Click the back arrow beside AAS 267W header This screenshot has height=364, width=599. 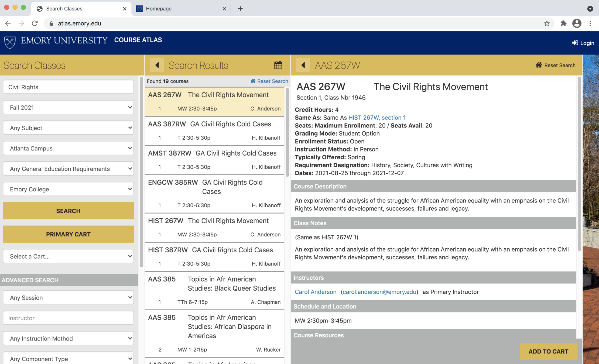pos(303,65)
